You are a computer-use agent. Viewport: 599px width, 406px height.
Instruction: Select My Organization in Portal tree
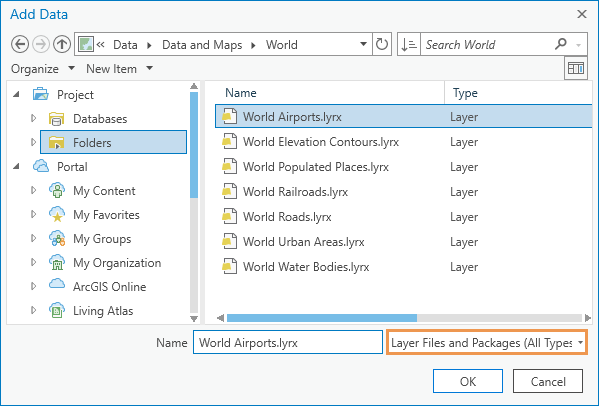coord(117,263)
